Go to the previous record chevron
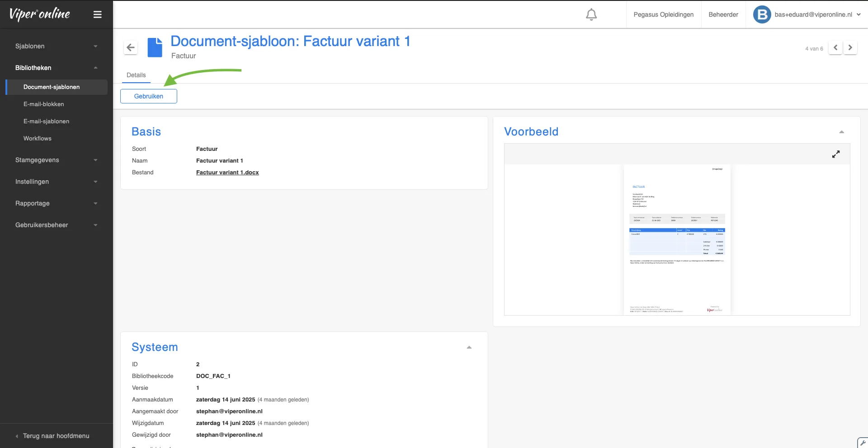The image size is (868, 448). coord(835,47)
